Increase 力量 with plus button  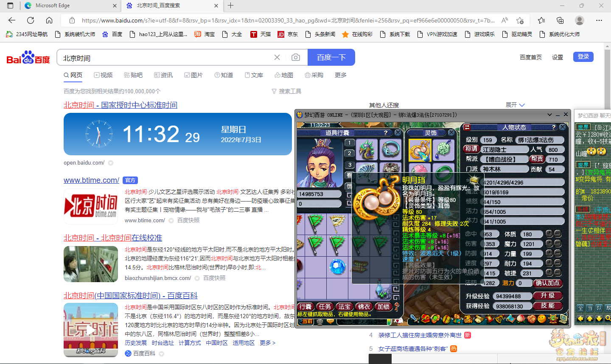(549, 253)
